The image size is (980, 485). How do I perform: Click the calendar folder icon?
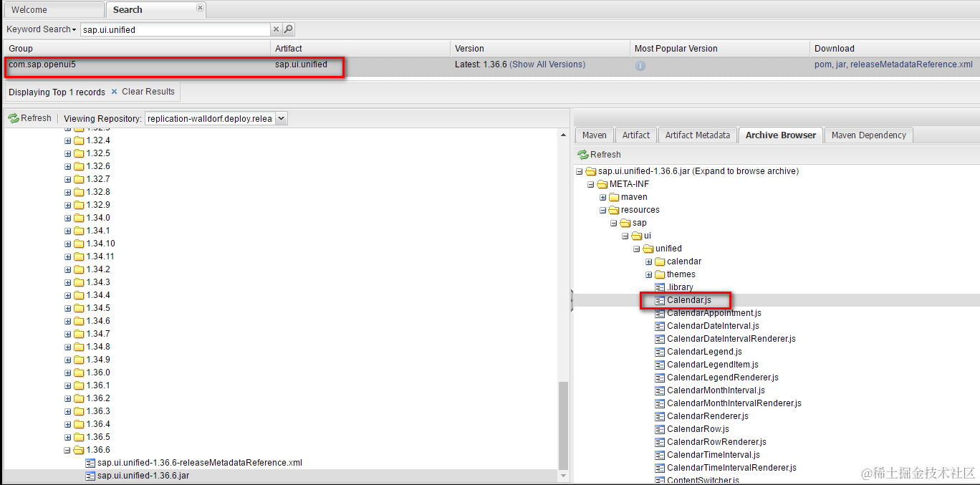[x=660, y=261]
